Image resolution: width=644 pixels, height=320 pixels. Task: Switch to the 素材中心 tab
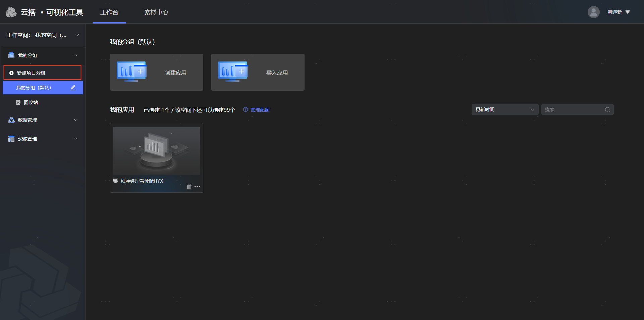pos(156,12)
